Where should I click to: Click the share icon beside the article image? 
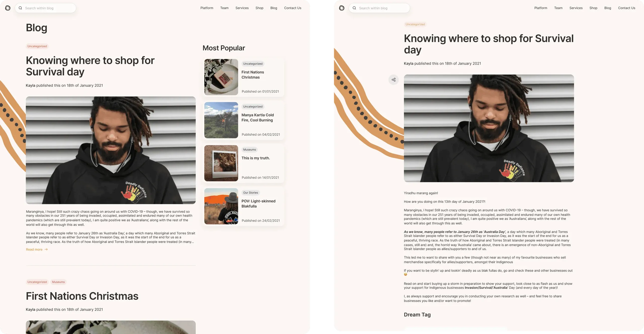[394, 80]
